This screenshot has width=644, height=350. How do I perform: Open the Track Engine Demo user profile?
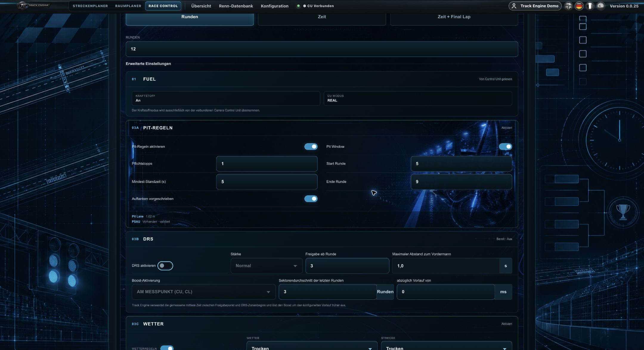(535, 6)
